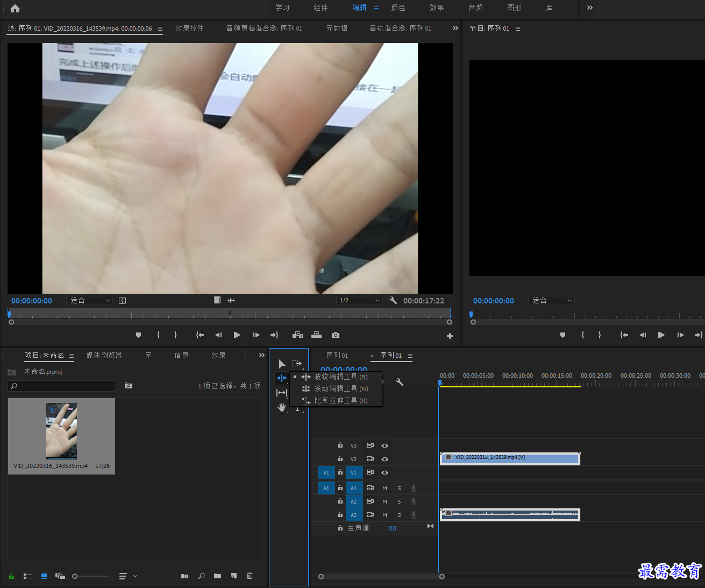Toggle V1 track output eye
The image size is (705, 588).
384,473
